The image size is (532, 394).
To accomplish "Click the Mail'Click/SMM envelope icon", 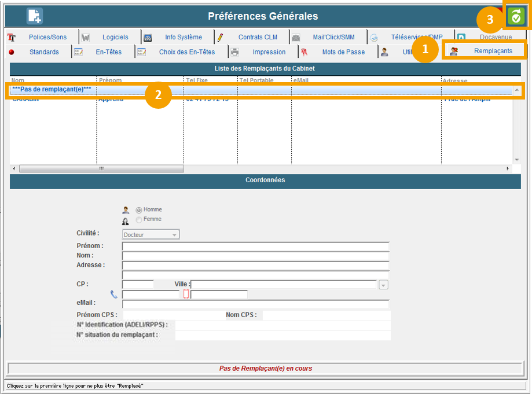I will coord(296,38).
